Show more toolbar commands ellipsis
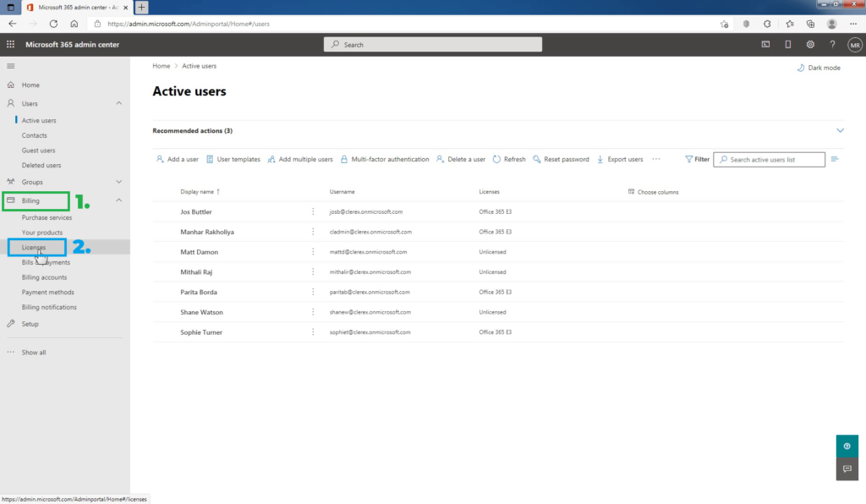Screen dimensions: 866x504 coord(656,159)
